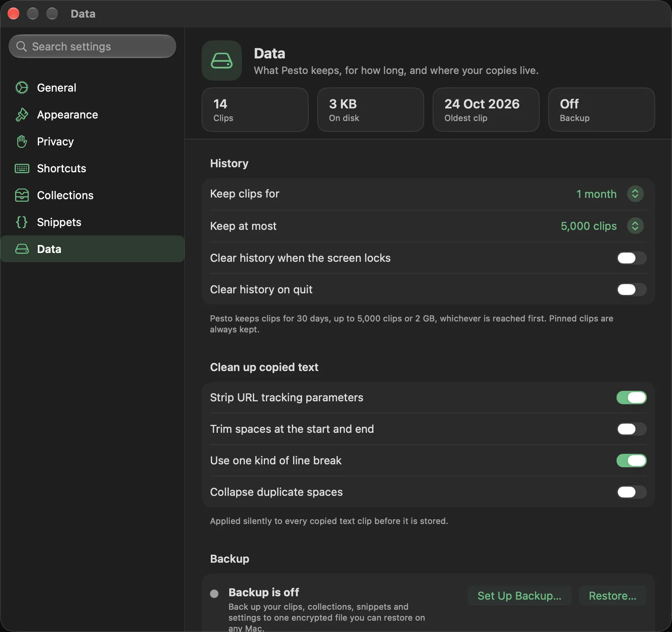Click the grey Backup is off status dot
The height and width of the screenshot is (632, 672).
pos(214,593)
